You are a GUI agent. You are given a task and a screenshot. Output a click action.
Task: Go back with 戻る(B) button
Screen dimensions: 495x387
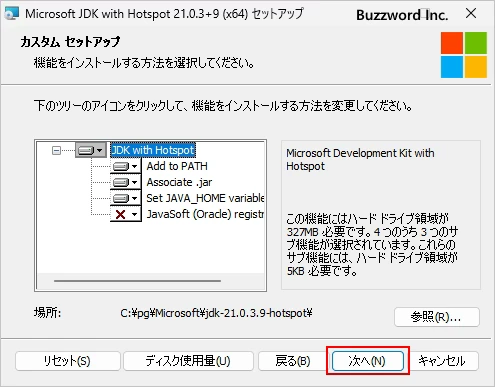pyautogui.click(x=293, y=361)
